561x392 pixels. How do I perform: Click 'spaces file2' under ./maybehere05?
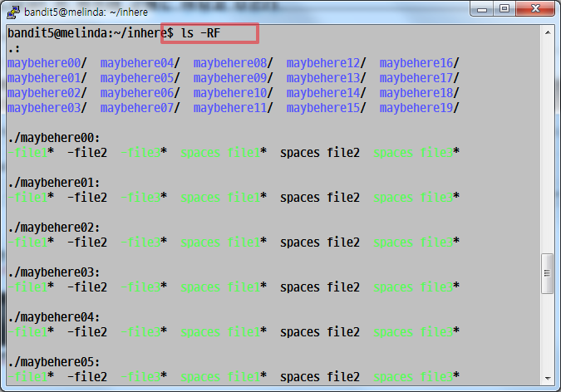point(320,376)
